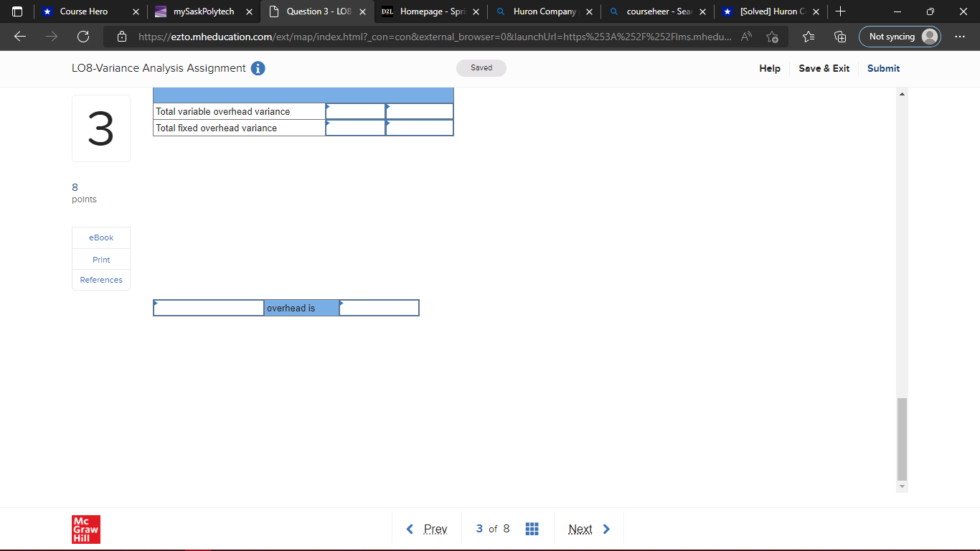The width and height of the screenshot is (980, 551).
Task: Click the scrollbar down arrow
Action: 903,486
